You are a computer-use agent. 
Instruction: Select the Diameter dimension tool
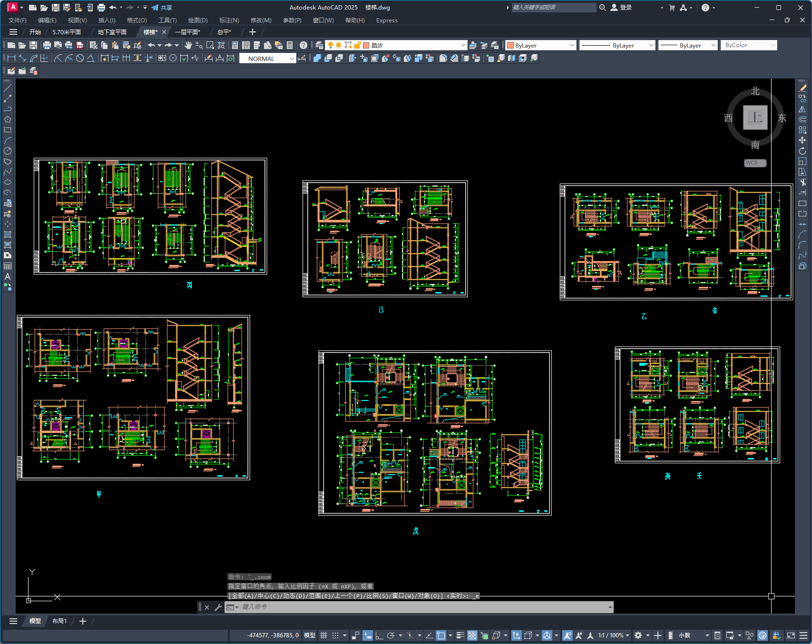click(80, 58)
